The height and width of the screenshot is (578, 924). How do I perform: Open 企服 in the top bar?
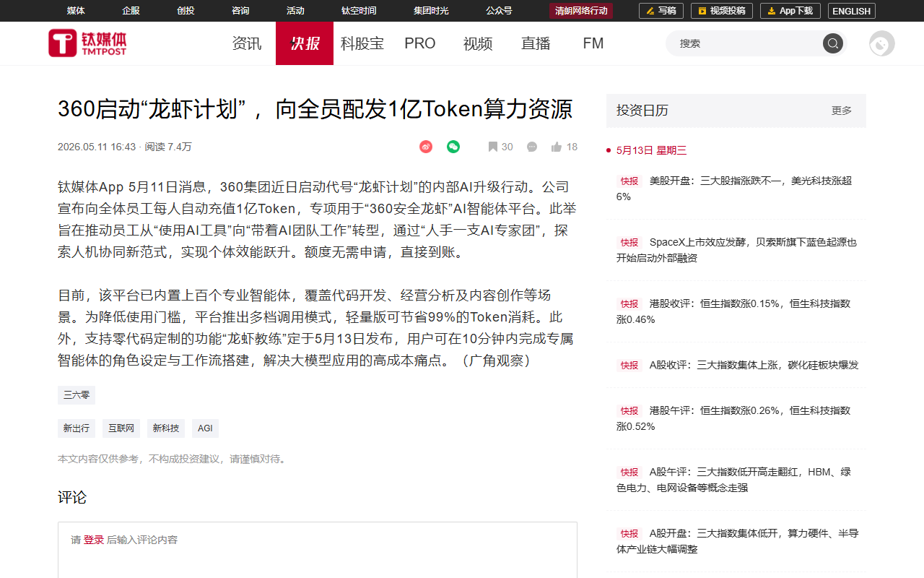[131, 11]
